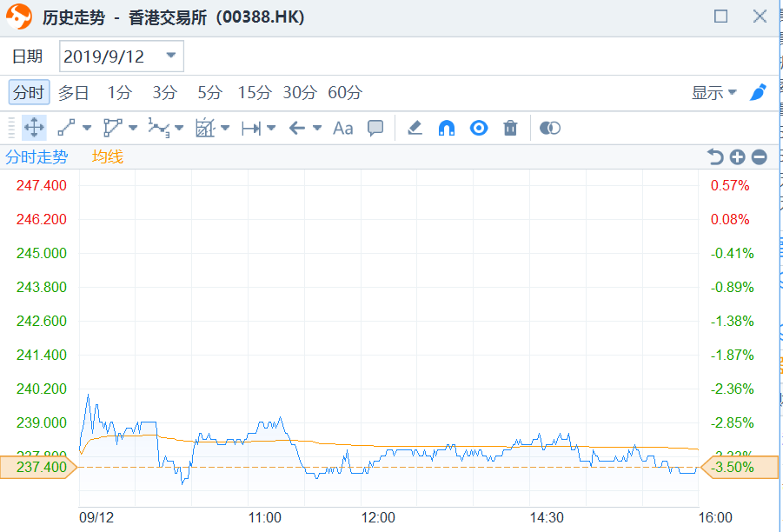Screen dimensions: 783x532
Task: Toggle the magnet snap tool
Action: coord(447,129)
